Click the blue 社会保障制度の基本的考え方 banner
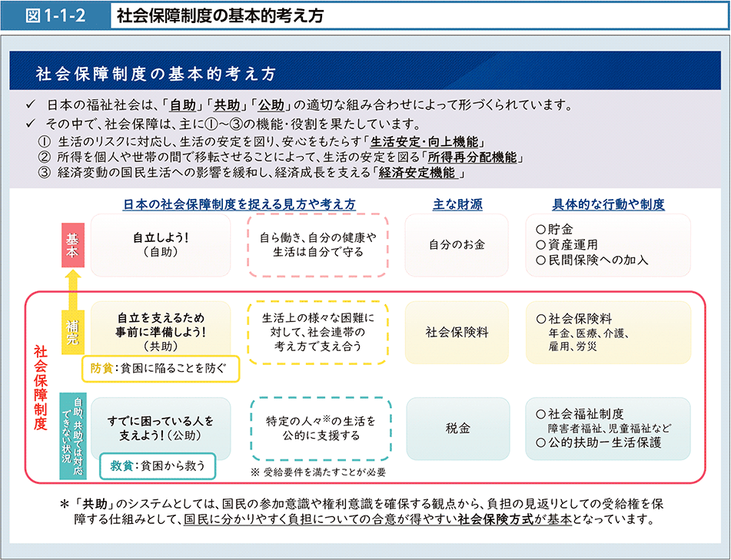 point(365,75)
